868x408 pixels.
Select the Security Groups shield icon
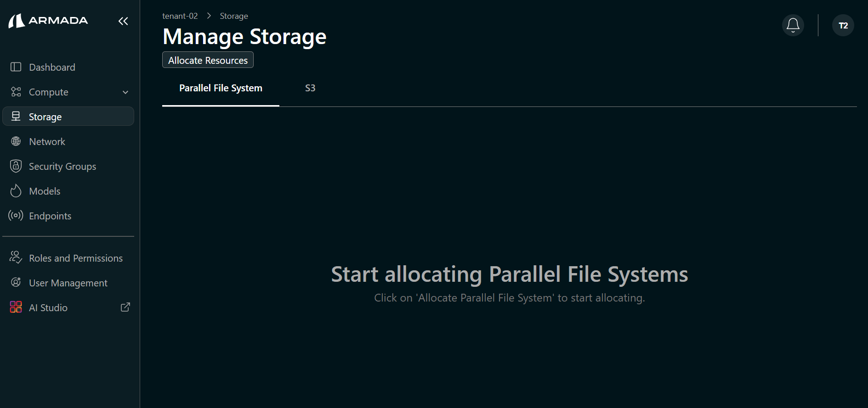(x=16, y=166)
